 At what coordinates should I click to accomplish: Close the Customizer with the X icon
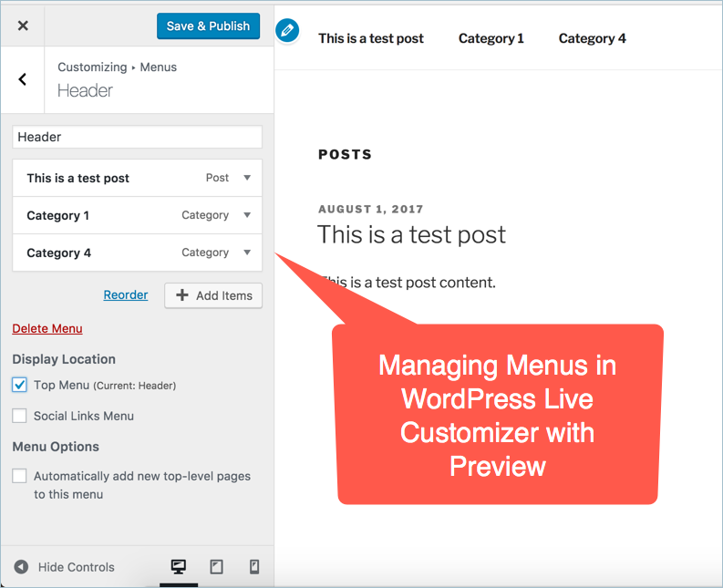(23, 26)
